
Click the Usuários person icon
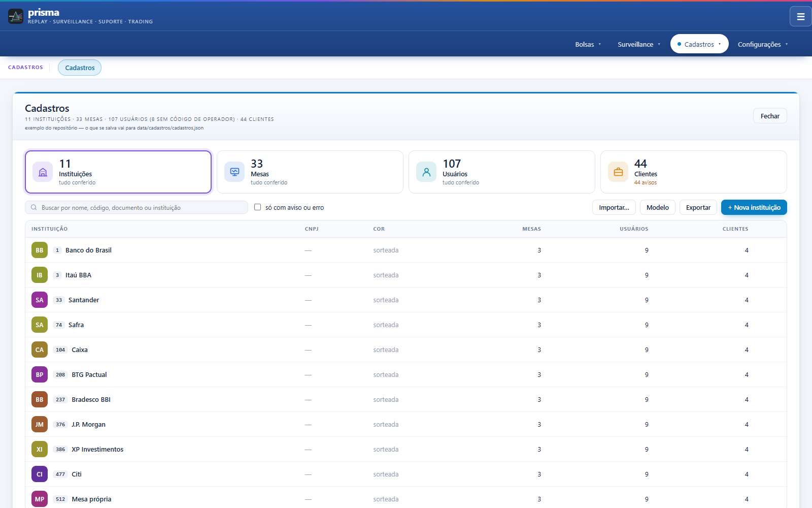coord(426,172)
